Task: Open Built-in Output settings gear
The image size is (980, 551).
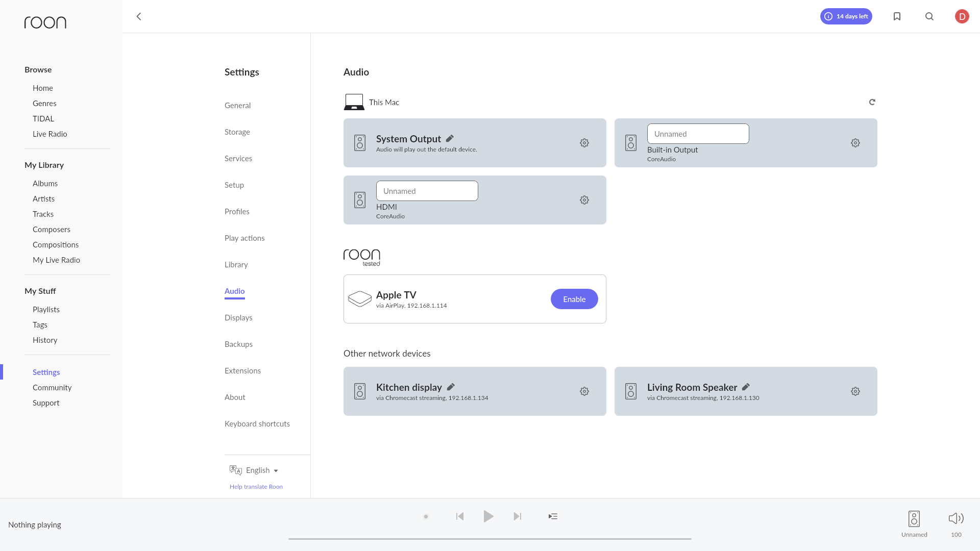Action: [x=855, y=143]
